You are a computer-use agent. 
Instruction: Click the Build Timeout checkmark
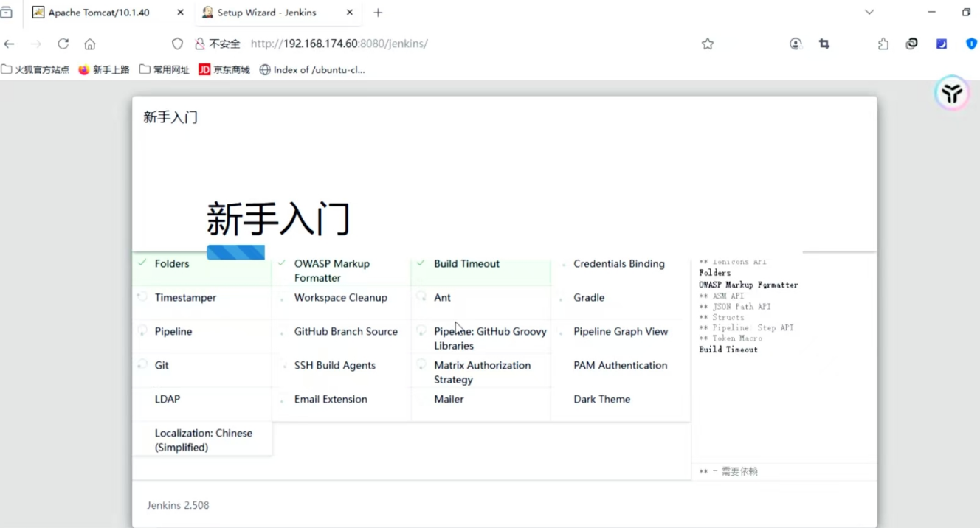coord(421,263)
